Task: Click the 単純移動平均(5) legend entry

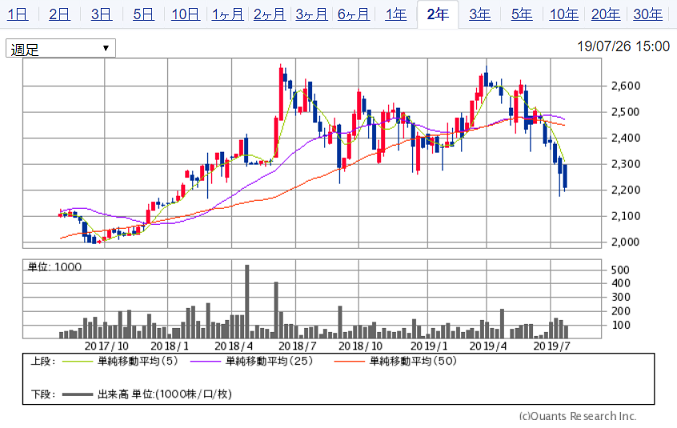Action: 138,361
